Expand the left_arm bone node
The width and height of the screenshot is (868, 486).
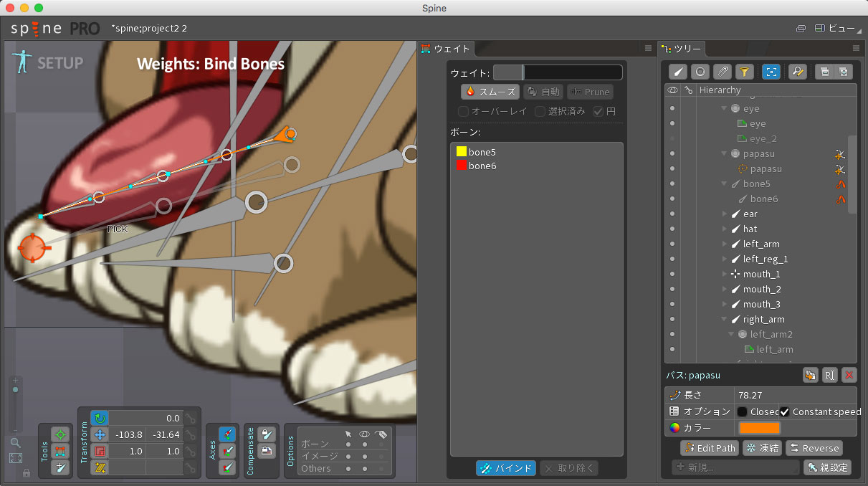point(725,244)
